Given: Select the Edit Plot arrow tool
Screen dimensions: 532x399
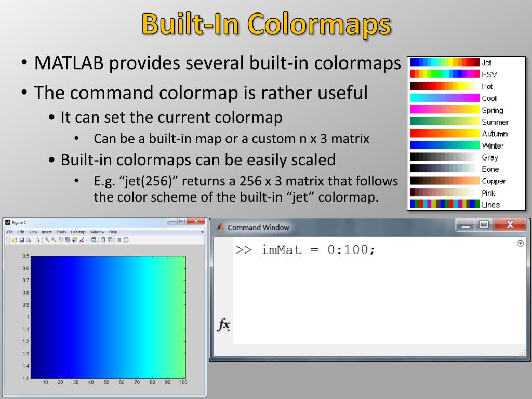Looking at the screenshot, I should 38,240.
